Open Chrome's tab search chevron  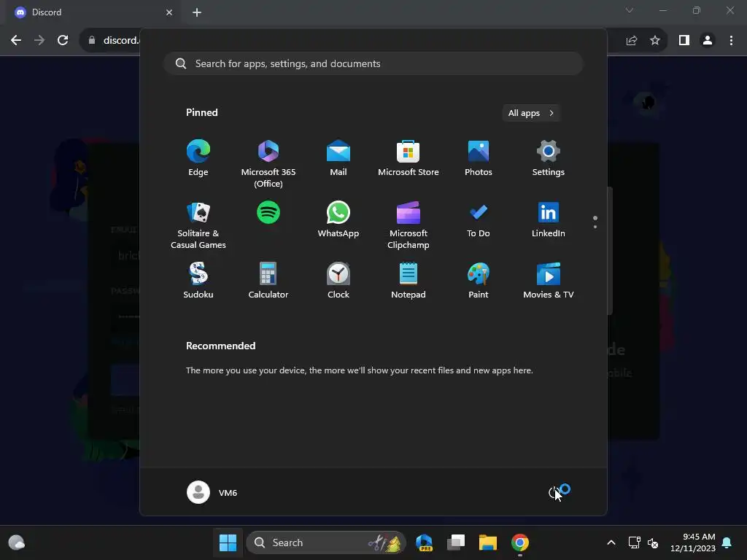630,10
